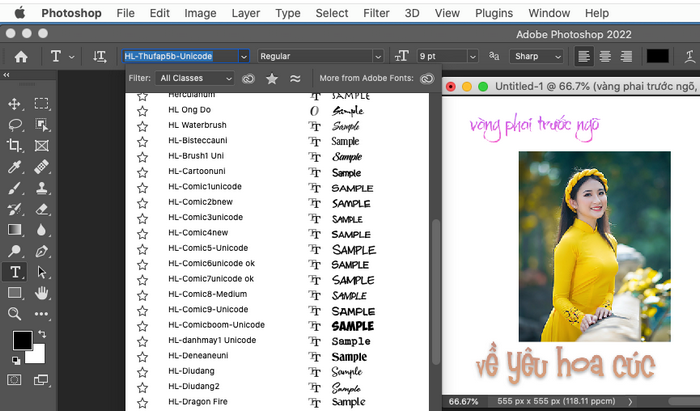This screenshot has width=700, height=411.
Task: Select the Spot Healing Brush tool
Action: tap(42, 167)
